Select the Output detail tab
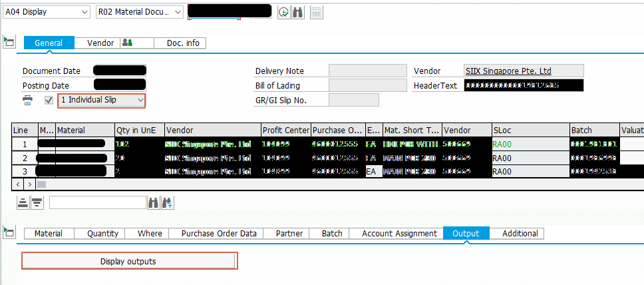This screenshot has height=285, width=644. coord(466,233)
